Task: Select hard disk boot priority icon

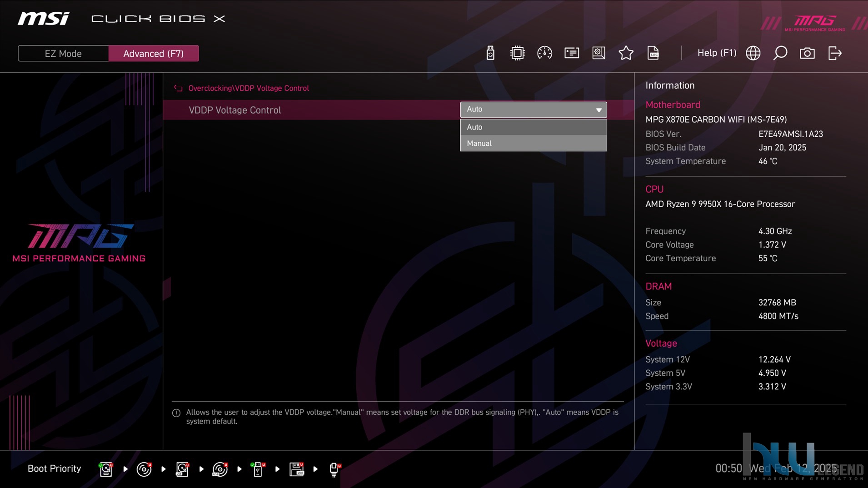Action: tap(106, 469)
